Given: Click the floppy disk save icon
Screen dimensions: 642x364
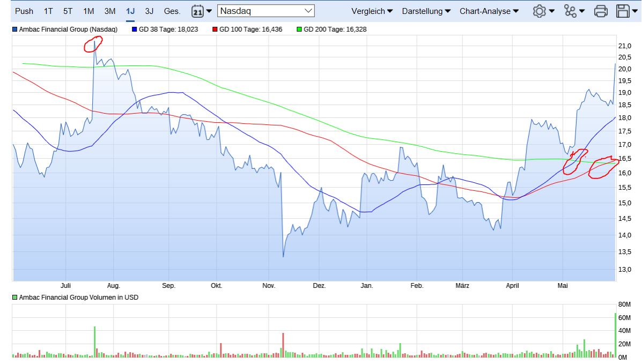Looking at the screenshot, I should click(623, 11).
